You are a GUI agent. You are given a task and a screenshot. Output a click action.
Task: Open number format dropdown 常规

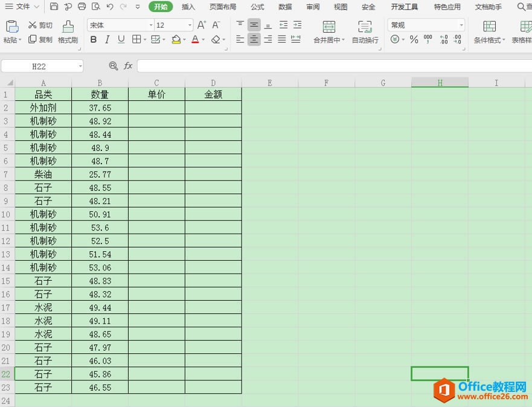(x=461, y=25)
